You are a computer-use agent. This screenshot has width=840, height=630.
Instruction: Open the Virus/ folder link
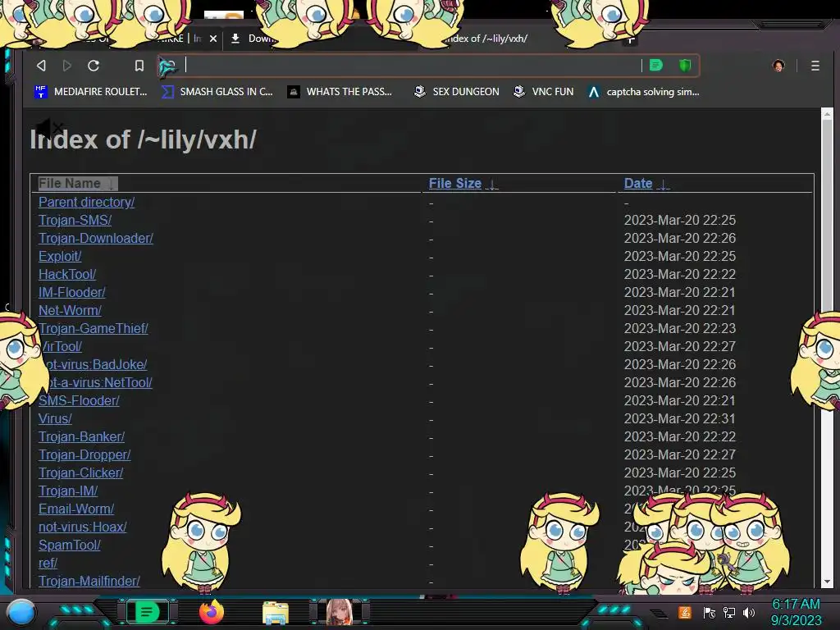(x=55, y=418)
